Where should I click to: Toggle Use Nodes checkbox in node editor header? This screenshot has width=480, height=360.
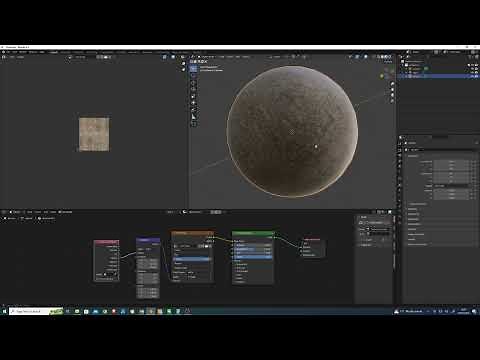coord(60,212)
